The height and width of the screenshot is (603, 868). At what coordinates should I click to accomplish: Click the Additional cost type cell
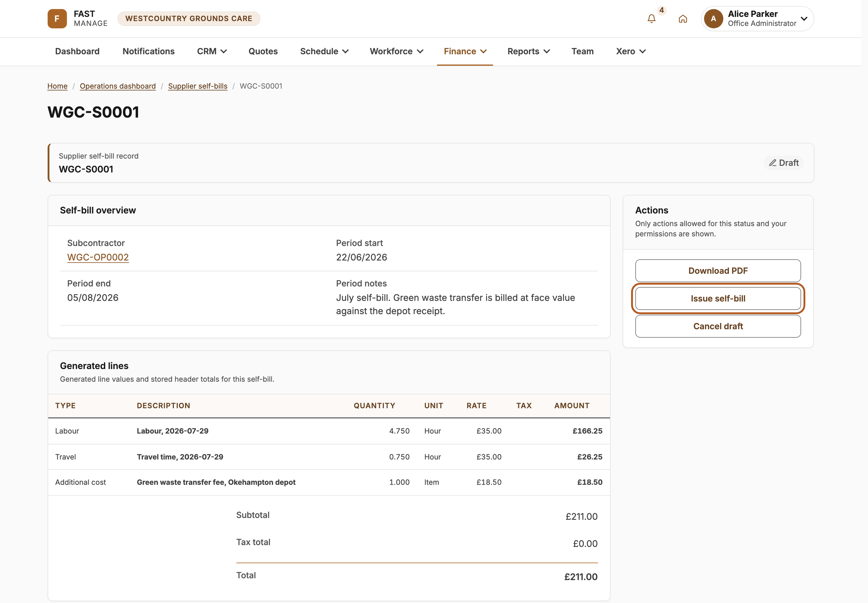click(x=80, y=482)
